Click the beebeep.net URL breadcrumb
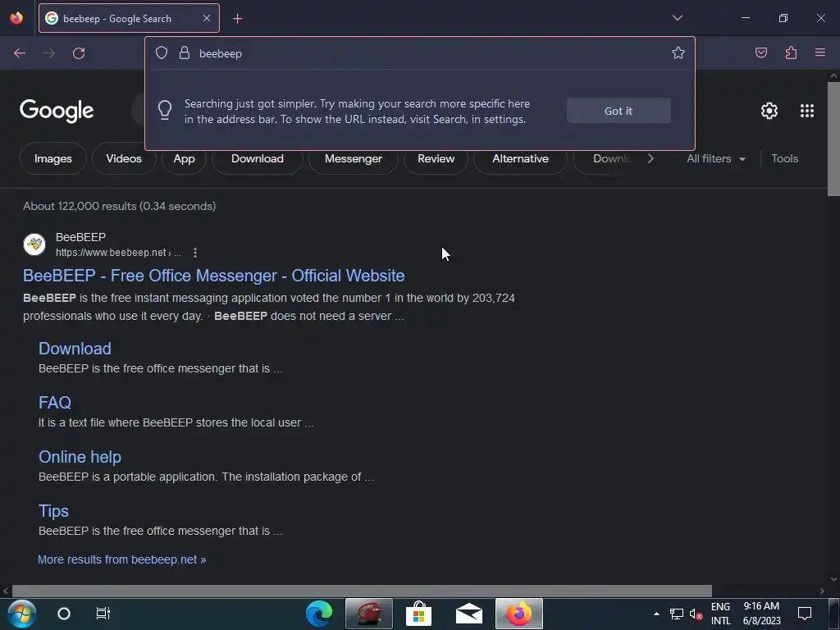Viewport: 840px width, 630px height. (118, 253)
